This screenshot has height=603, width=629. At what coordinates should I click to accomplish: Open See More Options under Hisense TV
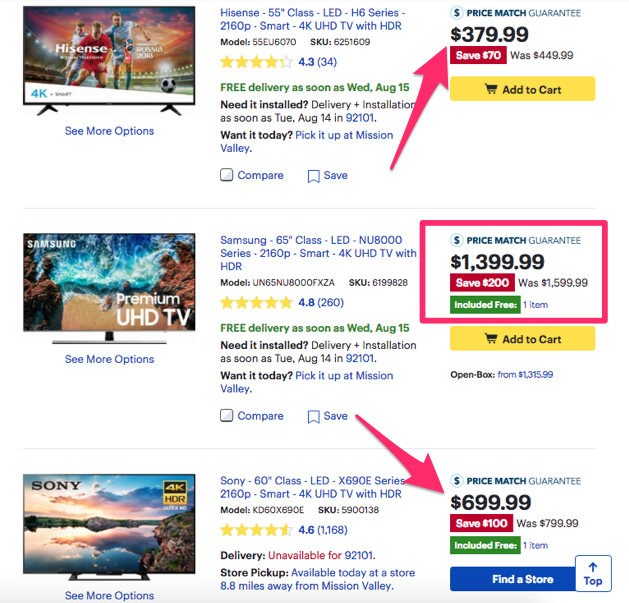click(110, 131)
